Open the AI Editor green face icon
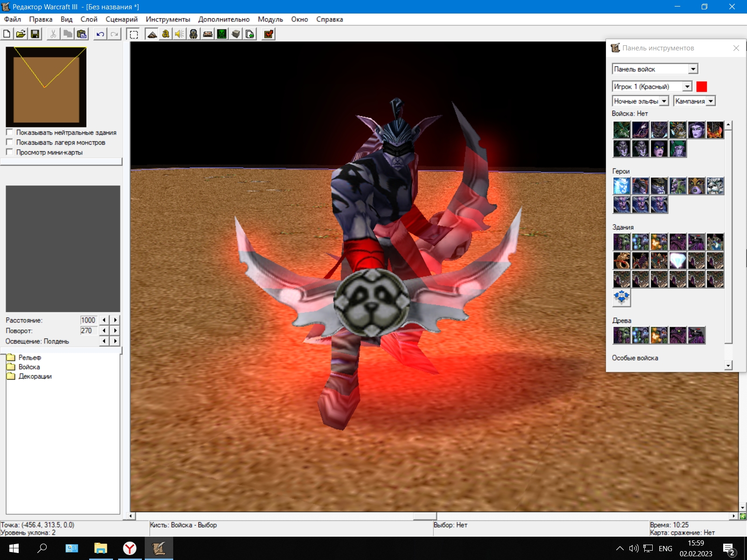 [x=222, y=34]
